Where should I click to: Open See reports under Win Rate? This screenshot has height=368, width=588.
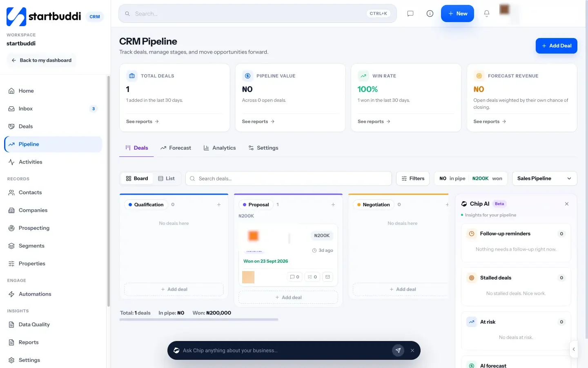tap(374, 121)
